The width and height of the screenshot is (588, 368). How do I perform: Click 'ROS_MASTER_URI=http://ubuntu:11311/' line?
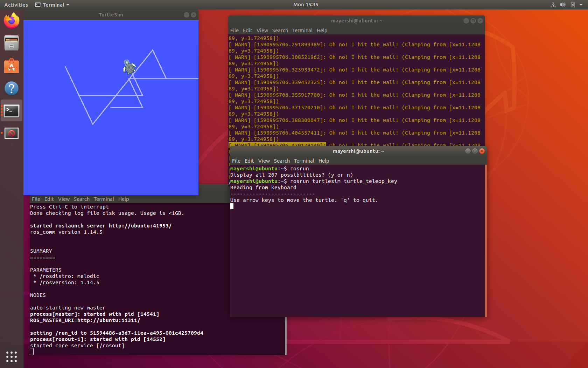coord(85,320)
